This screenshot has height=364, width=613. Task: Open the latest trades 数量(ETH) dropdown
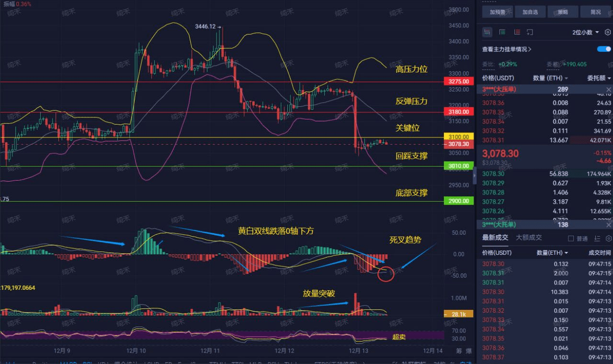[x=552, y=252]
